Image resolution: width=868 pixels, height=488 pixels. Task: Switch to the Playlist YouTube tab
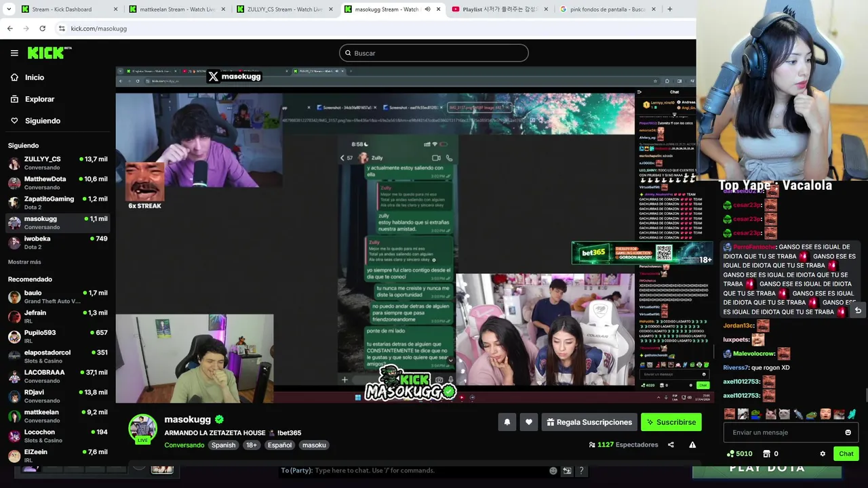coord(500,9)
